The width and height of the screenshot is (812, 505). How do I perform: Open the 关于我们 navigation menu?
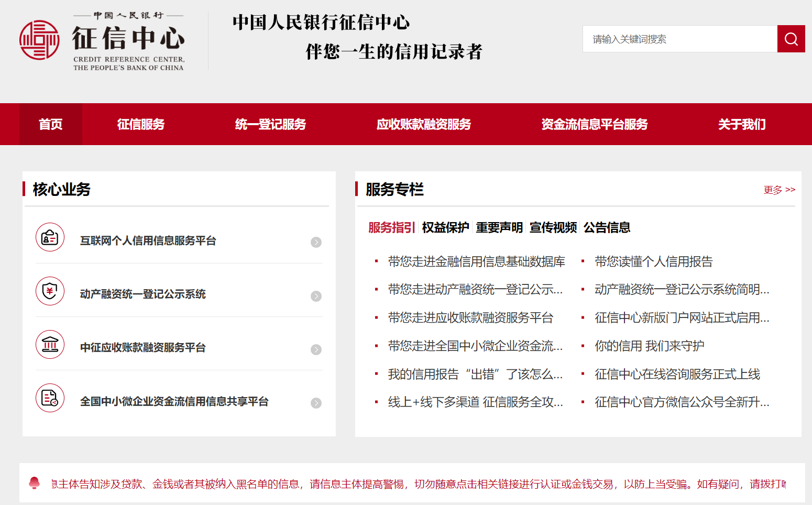coord(741,124)
